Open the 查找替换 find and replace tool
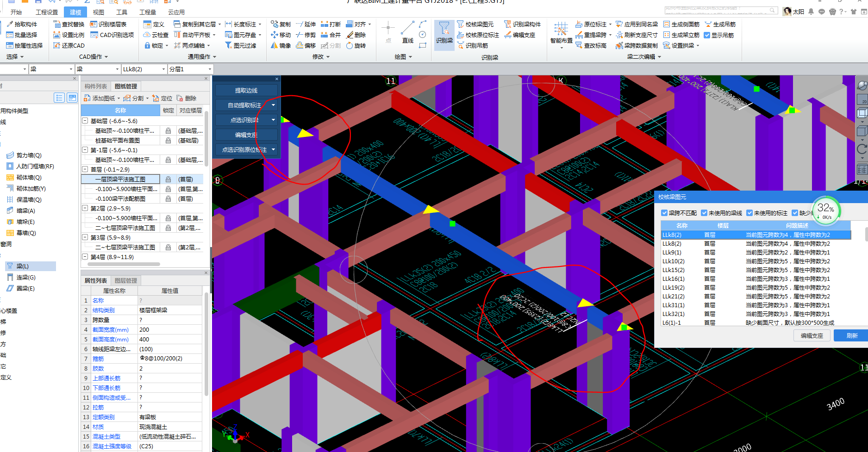 pos(69,24)
